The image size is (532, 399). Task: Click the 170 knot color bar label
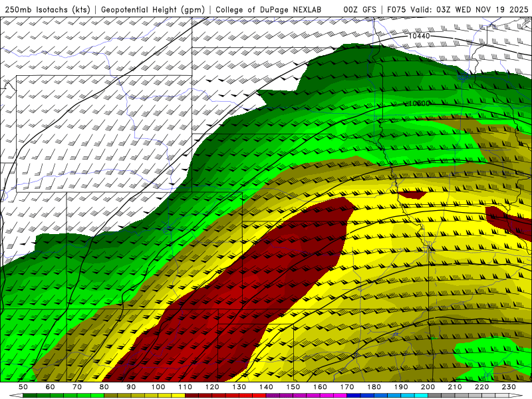point(347,387)
